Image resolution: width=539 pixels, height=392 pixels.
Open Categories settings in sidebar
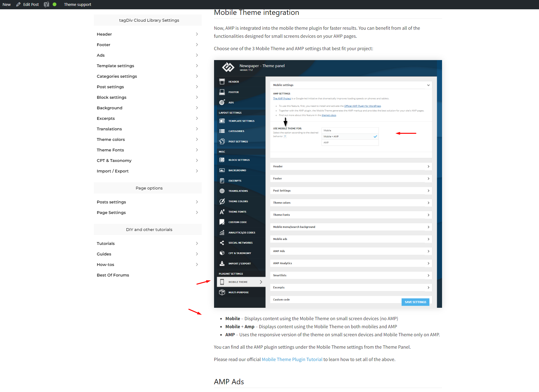117,76
